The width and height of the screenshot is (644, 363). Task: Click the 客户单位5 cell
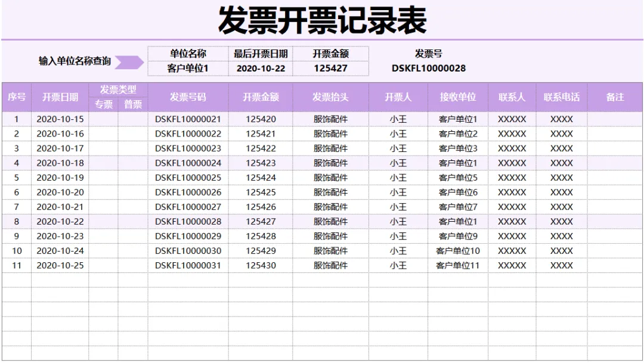pyautogui.click(x=458, y=178)
